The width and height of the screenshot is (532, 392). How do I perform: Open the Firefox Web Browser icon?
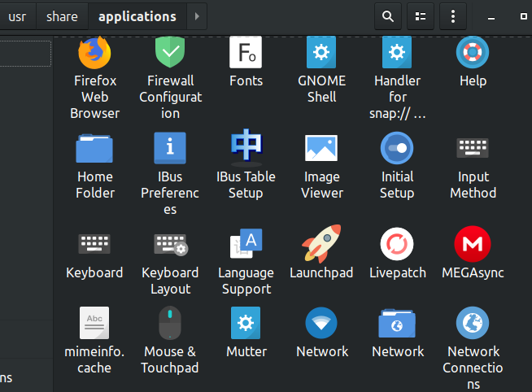(94, 53)
